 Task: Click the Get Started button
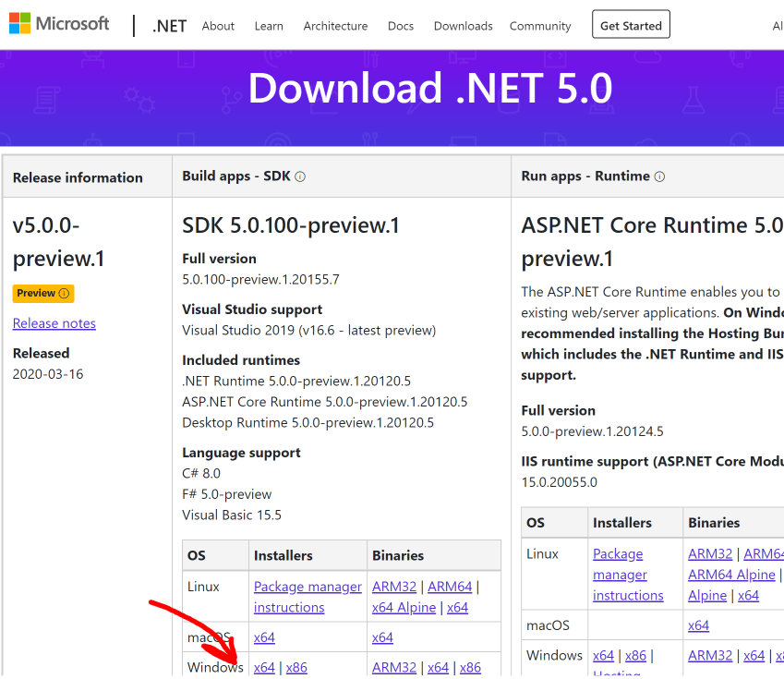point(631,25)
